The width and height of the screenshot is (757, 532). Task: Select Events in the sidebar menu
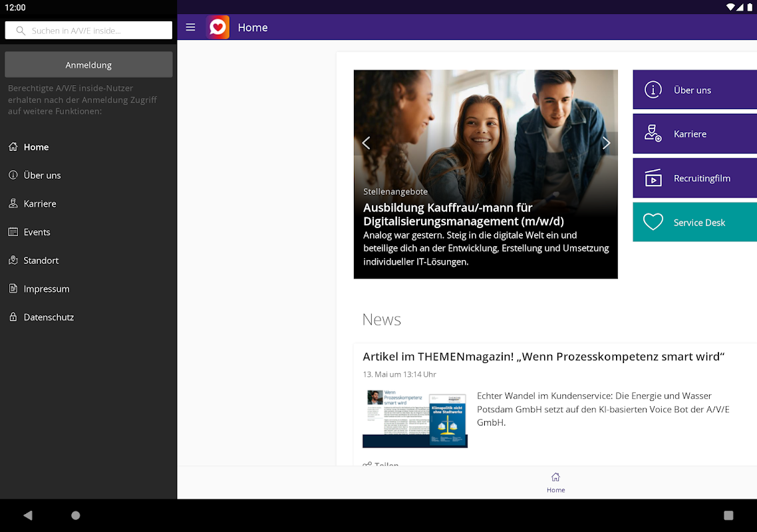[x=37, y=232]
